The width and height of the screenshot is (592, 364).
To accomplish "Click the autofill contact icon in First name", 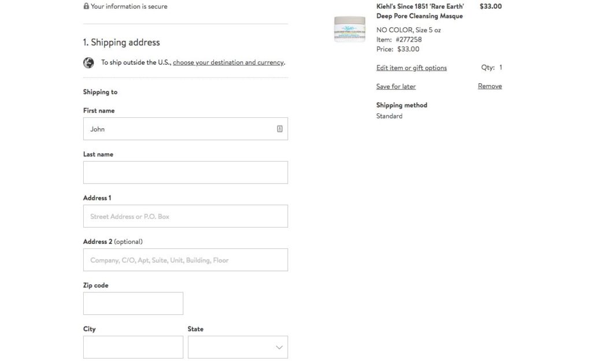I will click(279, 129).
